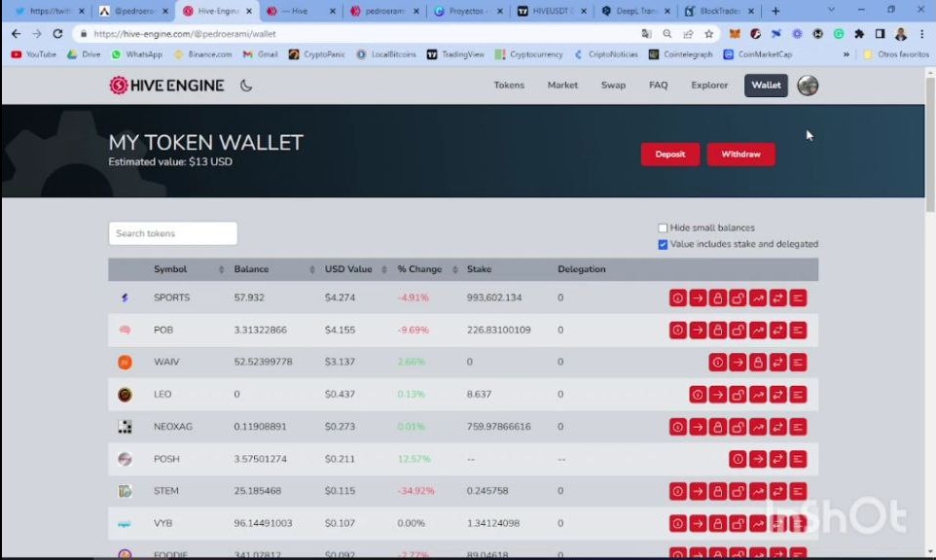
Task: Open the Otros favoritos bookmarks folder
Action: (x=896, y=54)
